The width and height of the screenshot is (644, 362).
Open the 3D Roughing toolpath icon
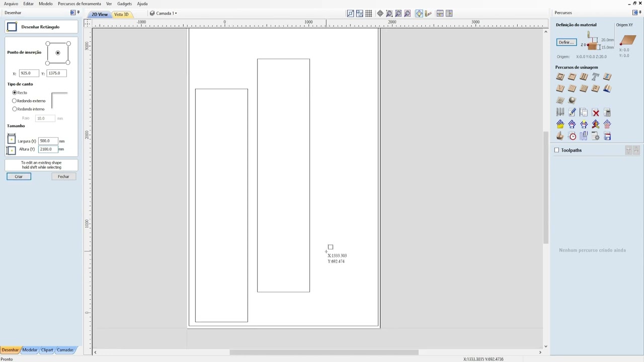560,100
